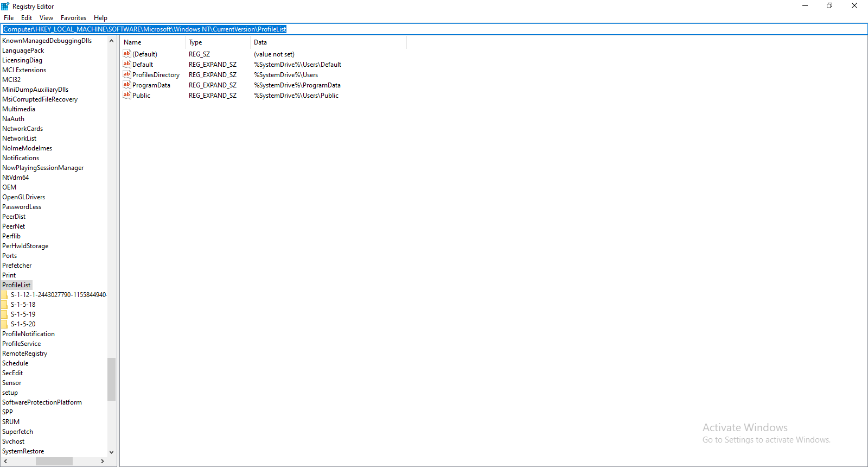
Task: Select the S-1-5-20 subkey
Action: (23, 324)
